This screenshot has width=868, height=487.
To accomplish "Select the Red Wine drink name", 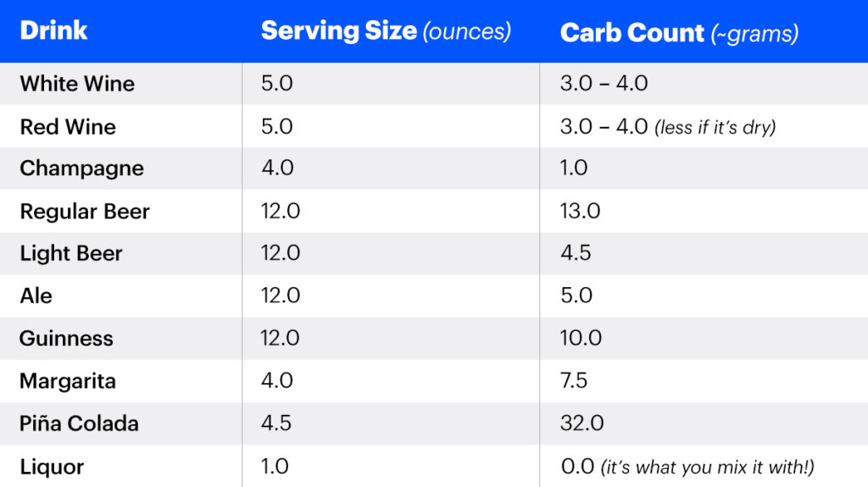I will tap(68, 126).
